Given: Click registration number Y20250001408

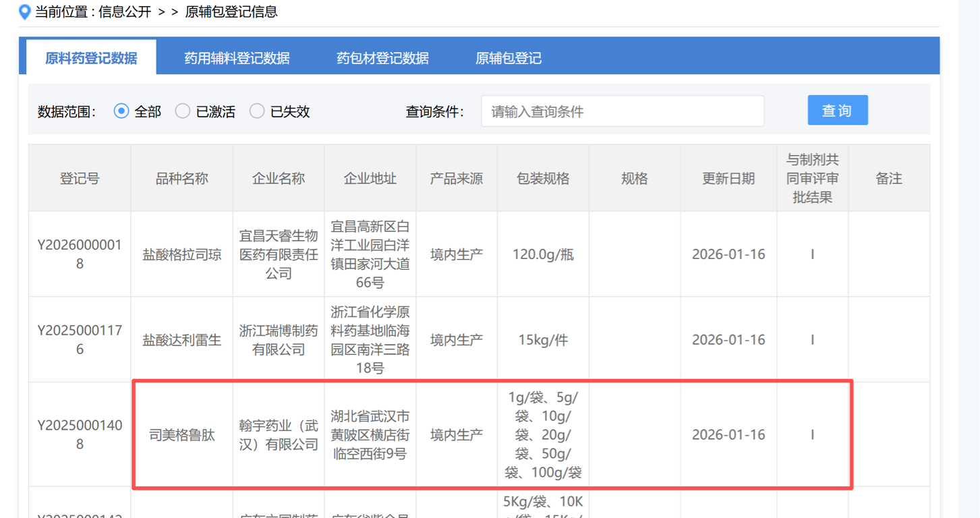Looking at the screenshot, I should [x=80, y=435].
